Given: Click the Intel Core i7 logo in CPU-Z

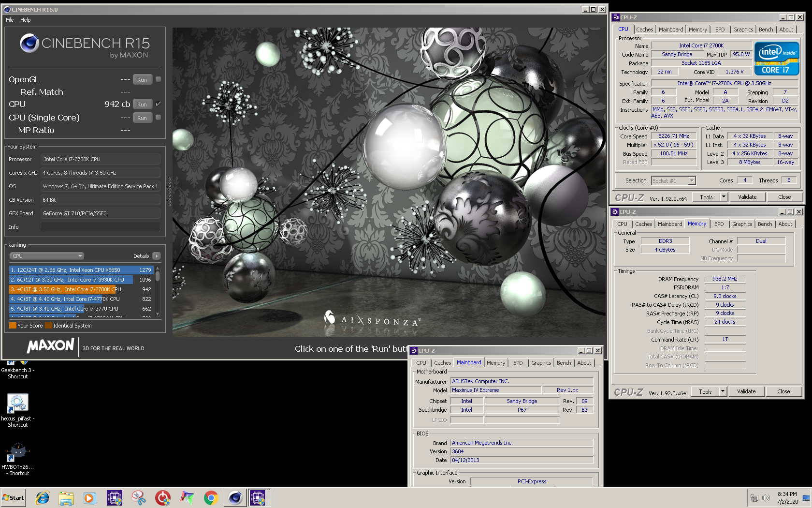Looking at the screenshot, I should (777, 59).
